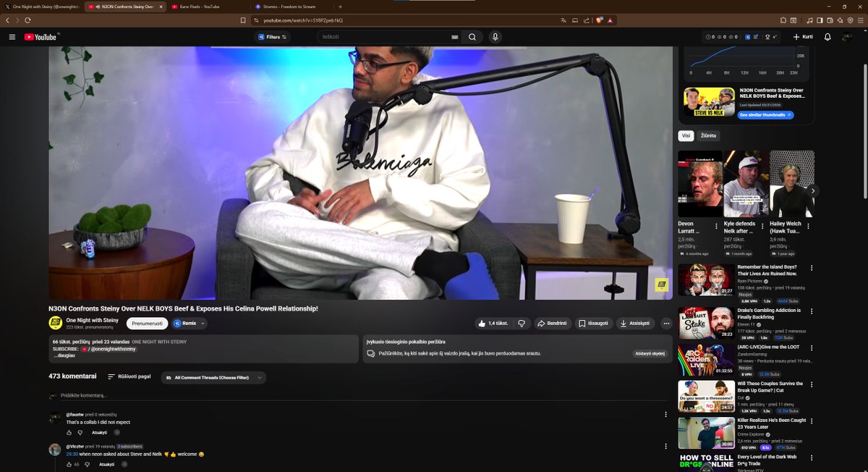Open more actions ellipsis beside Atsisiųsti
The image size is (868, 472).
[665, 324]
